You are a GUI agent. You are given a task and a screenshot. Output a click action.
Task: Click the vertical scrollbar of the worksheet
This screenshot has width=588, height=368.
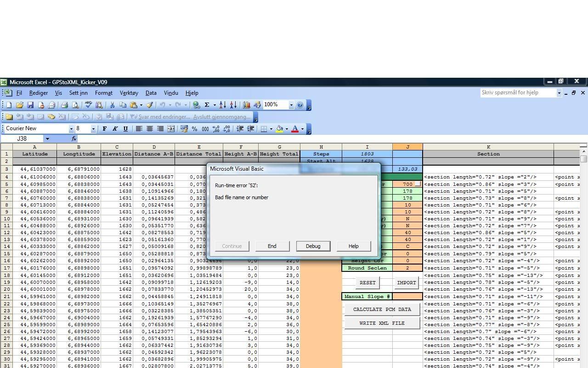click(x=583, y=258)
